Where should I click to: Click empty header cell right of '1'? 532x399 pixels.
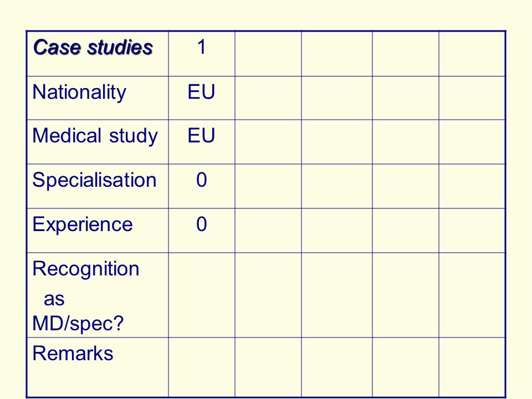tap(268, 54)
